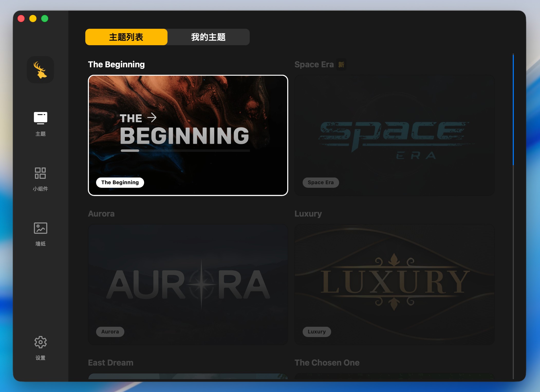Click the golden deer app logo
The image size is (540, 392).
click(x=40, y=70)
